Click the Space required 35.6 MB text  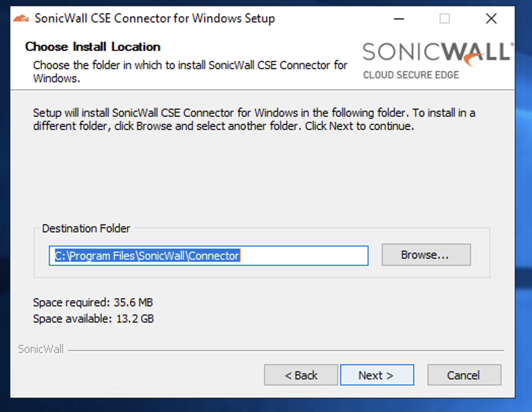pyautogui.click(x=93, y=303)
